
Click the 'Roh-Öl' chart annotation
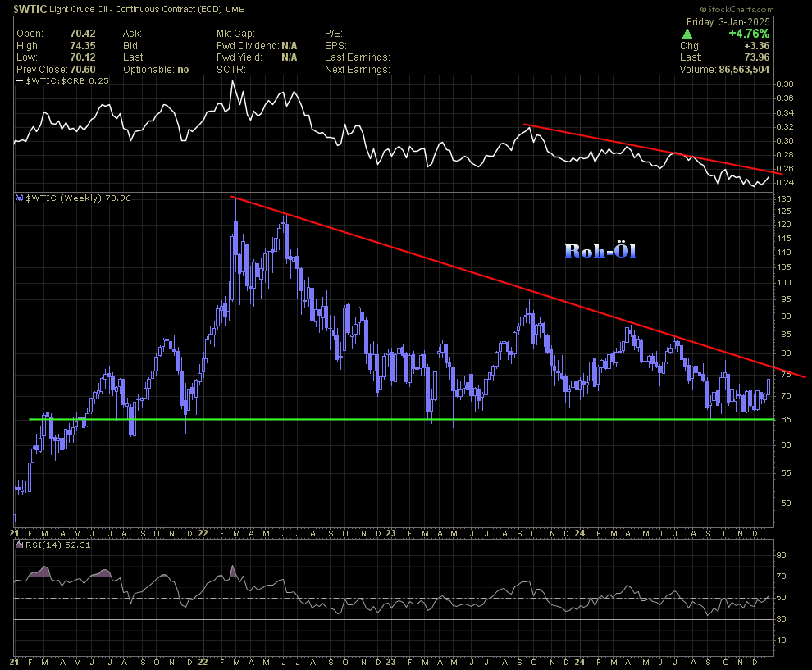tap(600, 251)
